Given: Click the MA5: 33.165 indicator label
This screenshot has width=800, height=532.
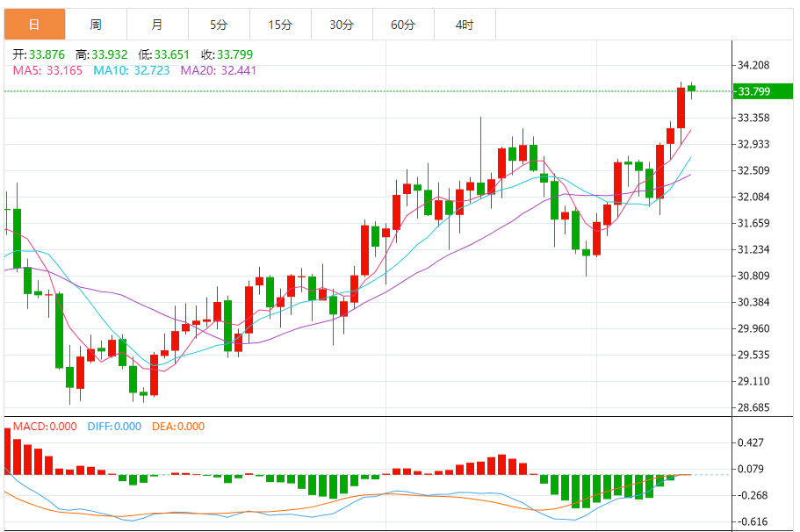Looking at the screenshot, I should pos(47,70).
